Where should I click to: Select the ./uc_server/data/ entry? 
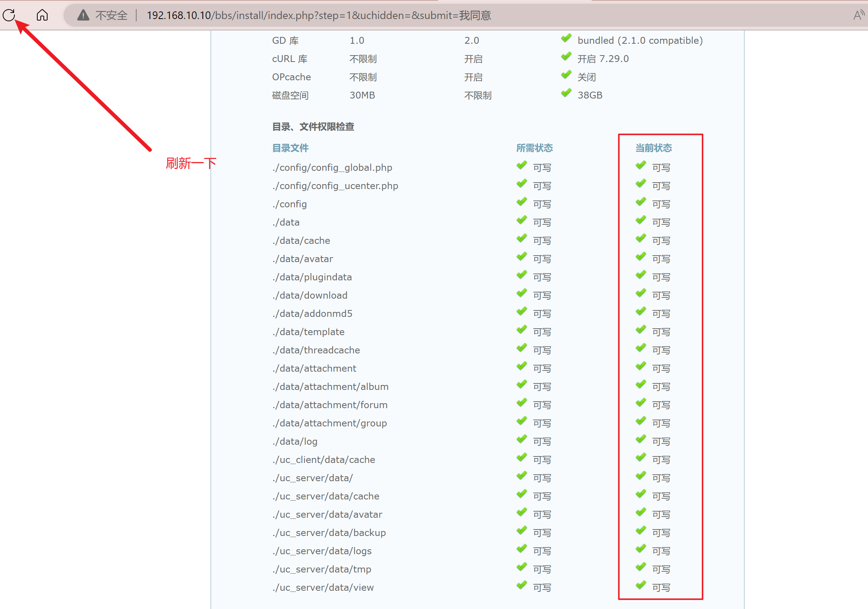pyautogui.click(x=312, y=478)
